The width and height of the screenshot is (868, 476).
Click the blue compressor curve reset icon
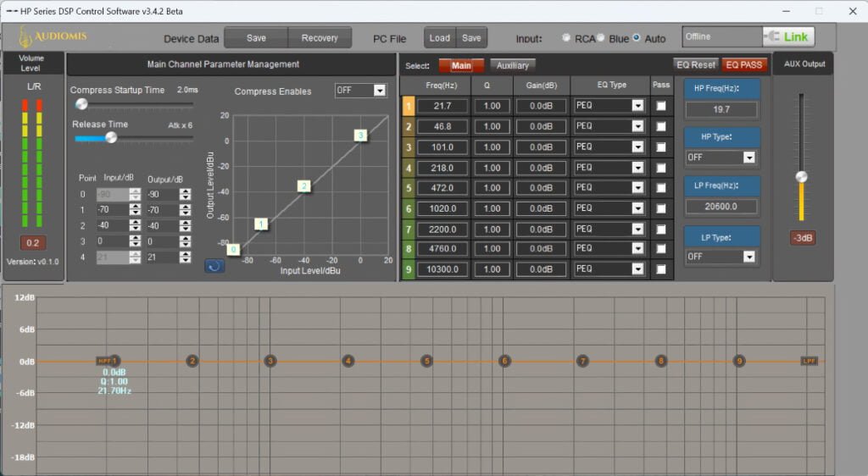(x=214, y=266)
